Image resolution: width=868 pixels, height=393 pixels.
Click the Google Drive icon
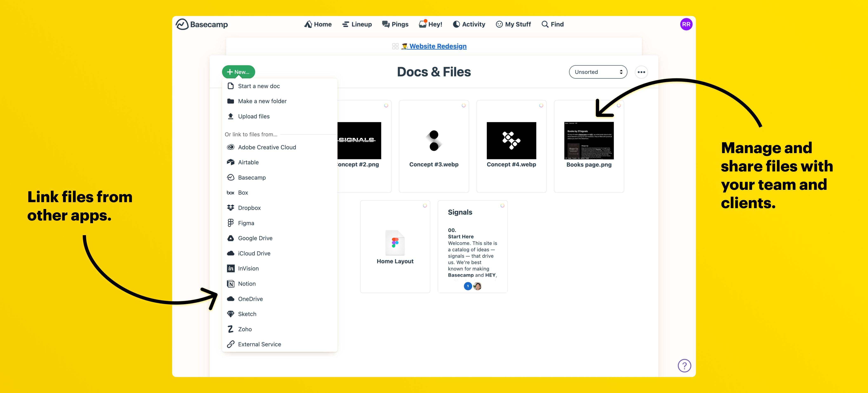click(x=231, y=238)
